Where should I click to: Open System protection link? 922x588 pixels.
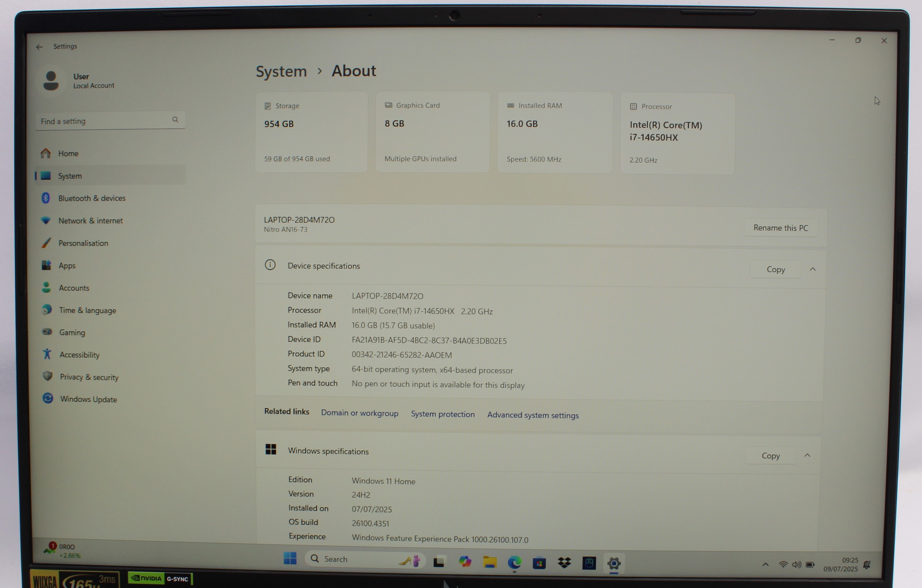pyautogui.click(x=443, y=414)
